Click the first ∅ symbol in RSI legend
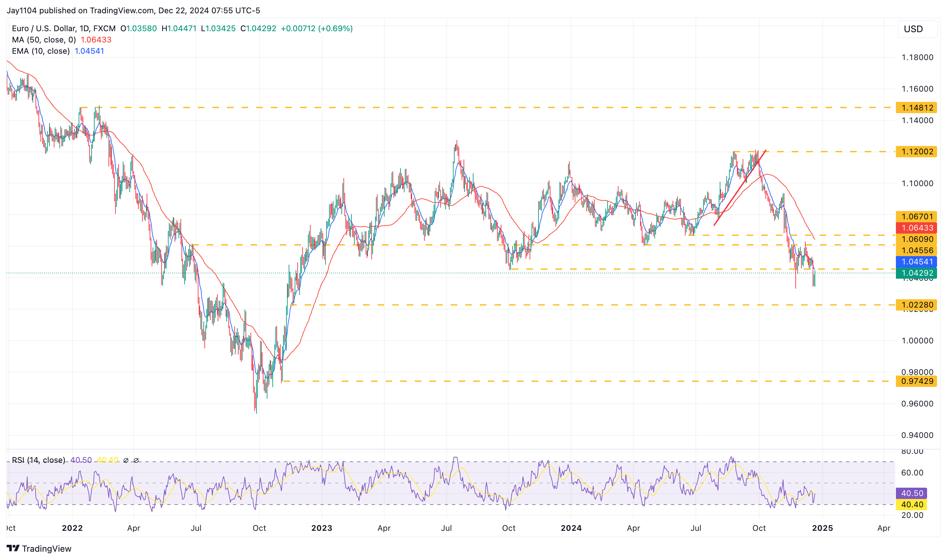947x560 pixels. coord(126,460)
